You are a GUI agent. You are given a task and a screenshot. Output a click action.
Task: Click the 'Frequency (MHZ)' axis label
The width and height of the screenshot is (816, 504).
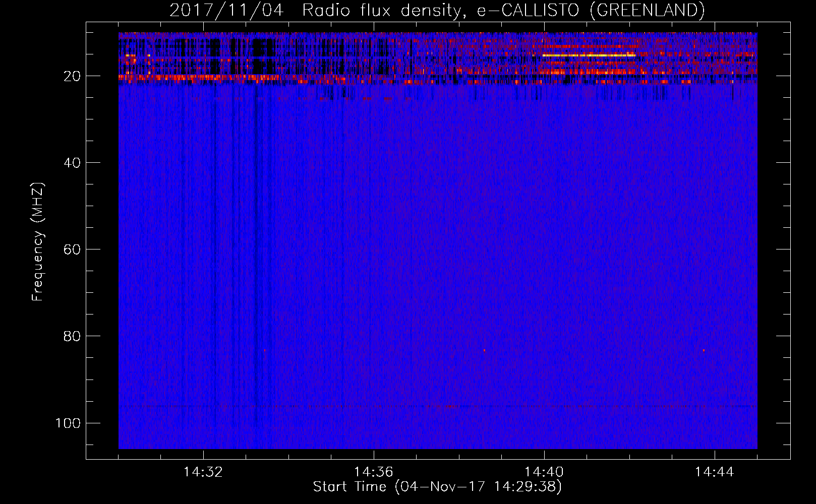(38, 242)
